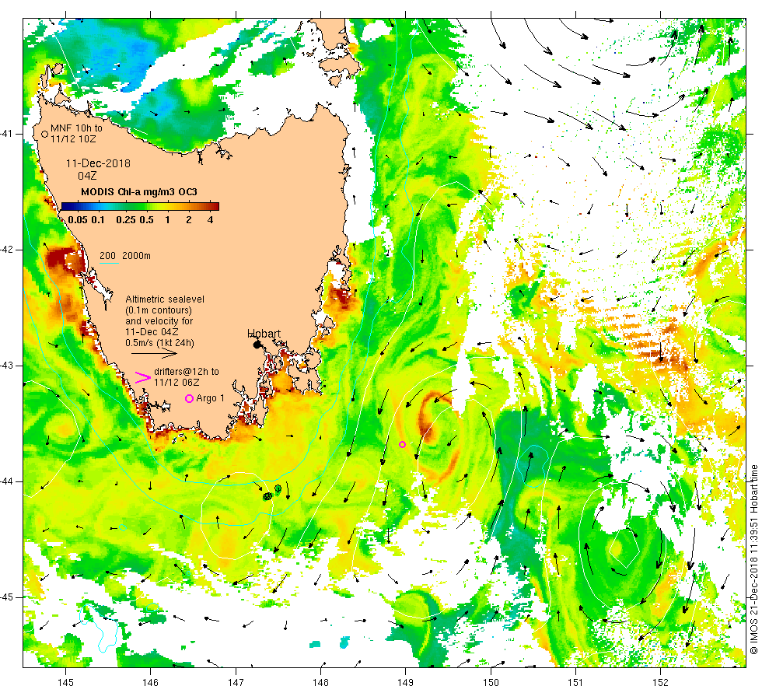Image resolution: width=762 pixels, height=700 pixels.
Task: Click the IMOS copyright timestamp text
Action: tap(753, 559)
